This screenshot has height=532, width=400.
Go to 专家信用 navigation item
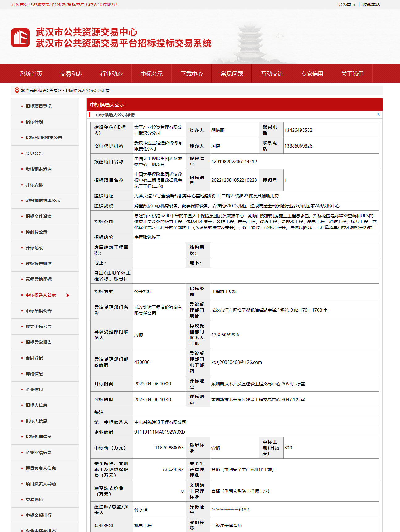tap(312, 73)
